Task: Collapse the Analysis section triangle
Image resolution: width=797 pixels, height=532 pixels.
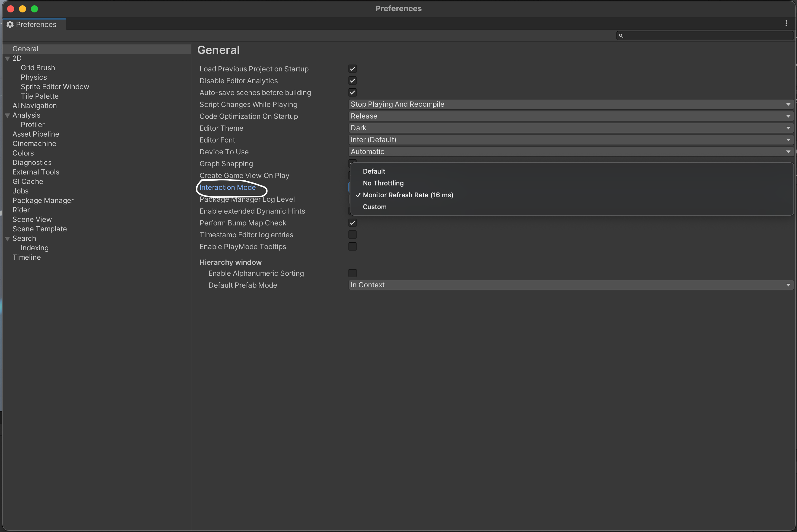Action: point(7,116)
